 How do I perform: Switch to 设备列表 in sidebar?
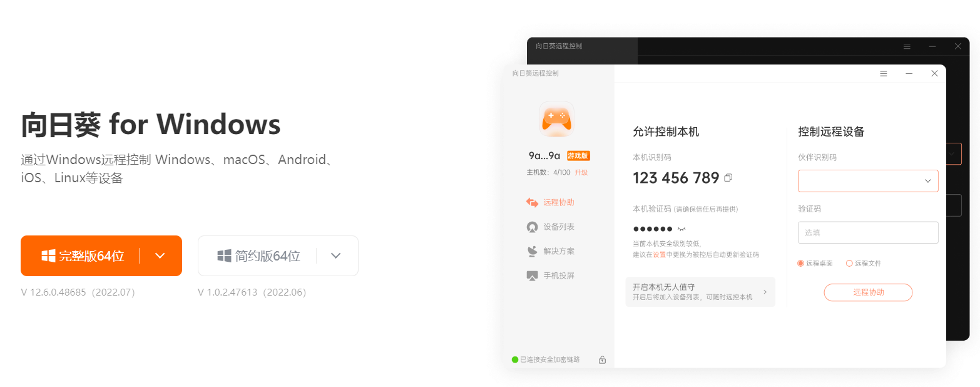coord(551,227)
